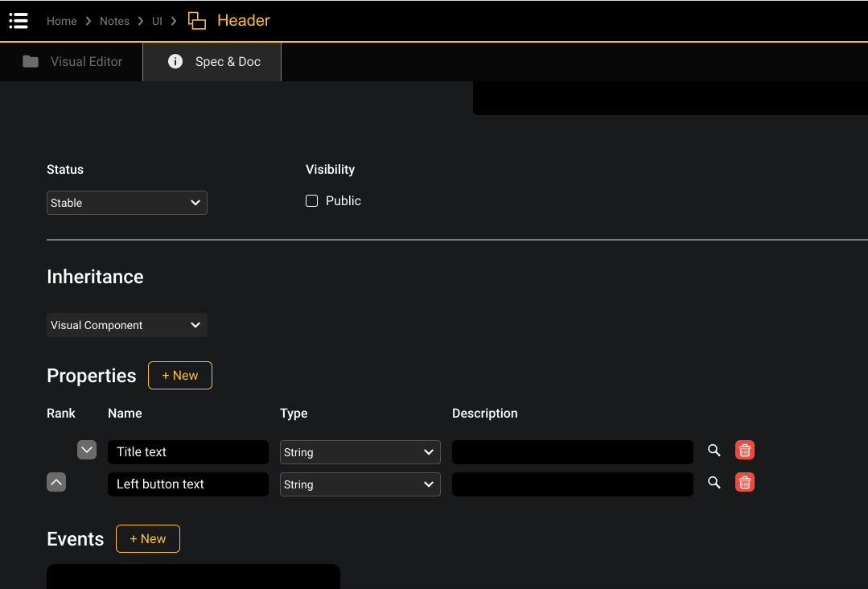Add a new event with + New
The height and width of the screenshot is (589, 868).
(x=148, y=539)
